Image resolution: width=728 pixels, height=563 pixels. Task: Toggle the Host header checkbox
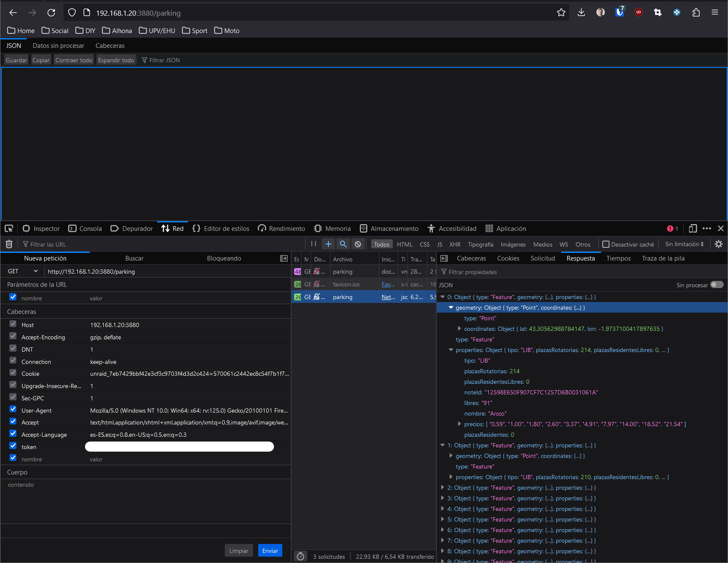pos(13,324)
